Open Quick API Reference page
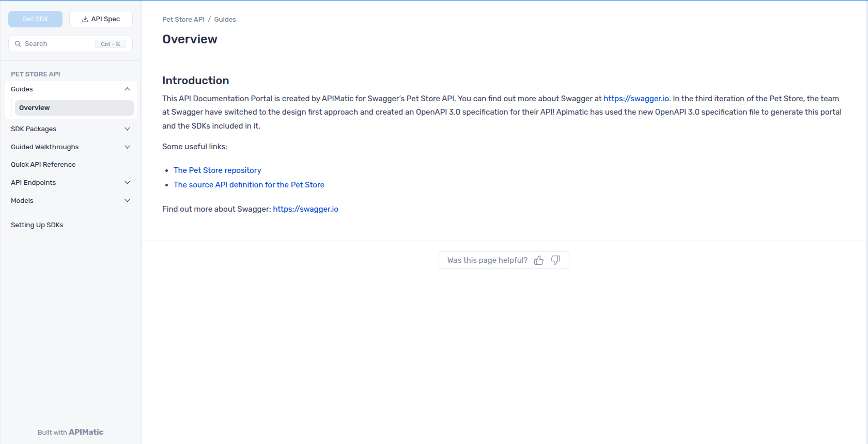Screen dimensions: 868x444 (43, 165)
